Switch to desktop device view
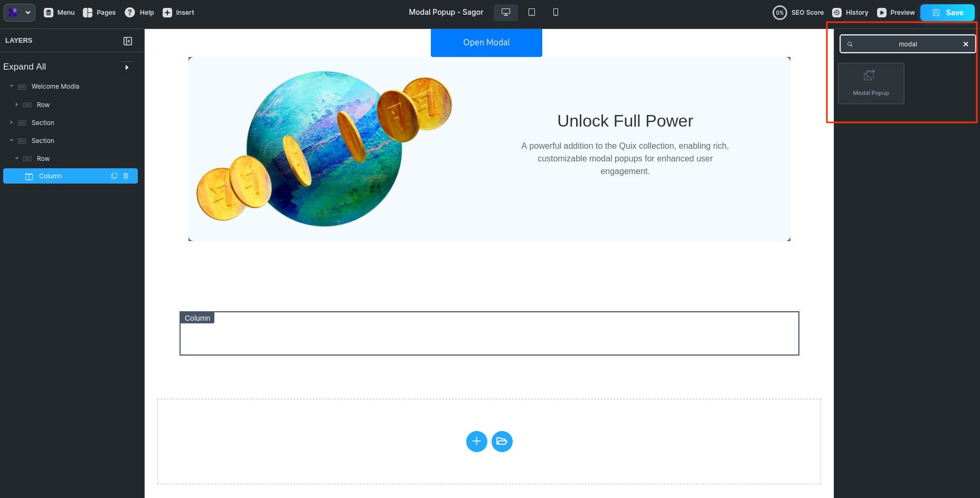Screen dimensions: 980x498 click(505, 12)
